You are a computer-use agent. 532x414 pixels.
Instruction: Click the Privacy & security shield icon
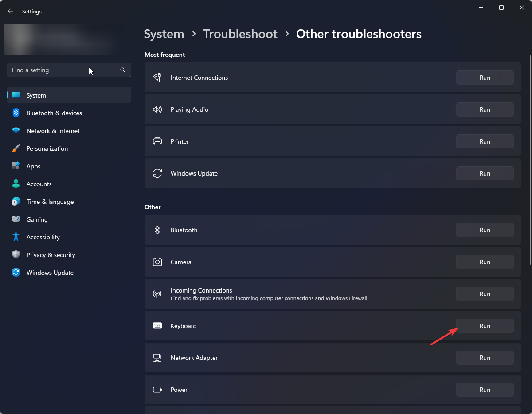[16, 255]
